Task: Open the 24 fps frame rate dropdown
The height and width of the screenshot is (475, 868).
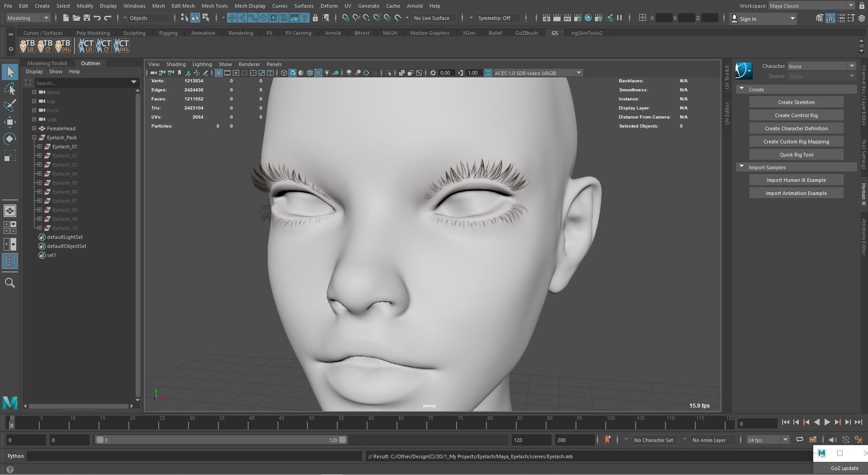Action: pos(768,440)
